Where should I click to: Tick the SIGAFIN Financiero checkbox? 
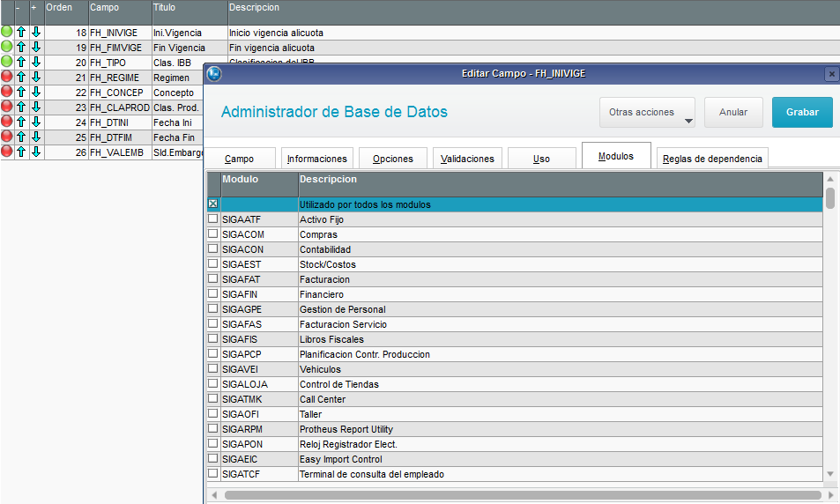[212, 293]
